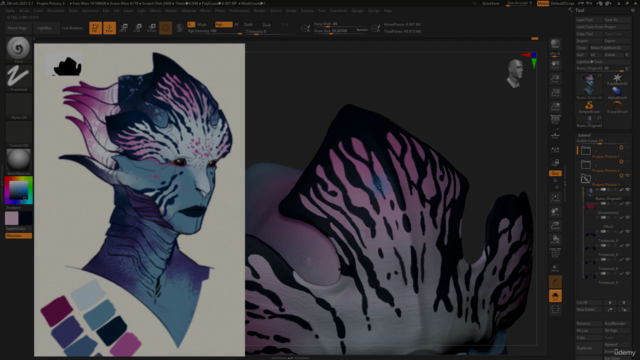This screenshot has height=360, width=640.
Task: Toggle PolyF line fill icon
Action: (x=555, y=253)
